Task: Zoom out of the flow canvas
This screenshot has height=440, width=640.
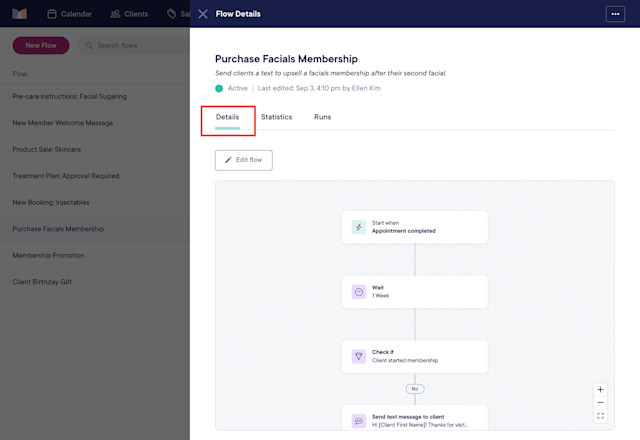Action: point(600,402)
